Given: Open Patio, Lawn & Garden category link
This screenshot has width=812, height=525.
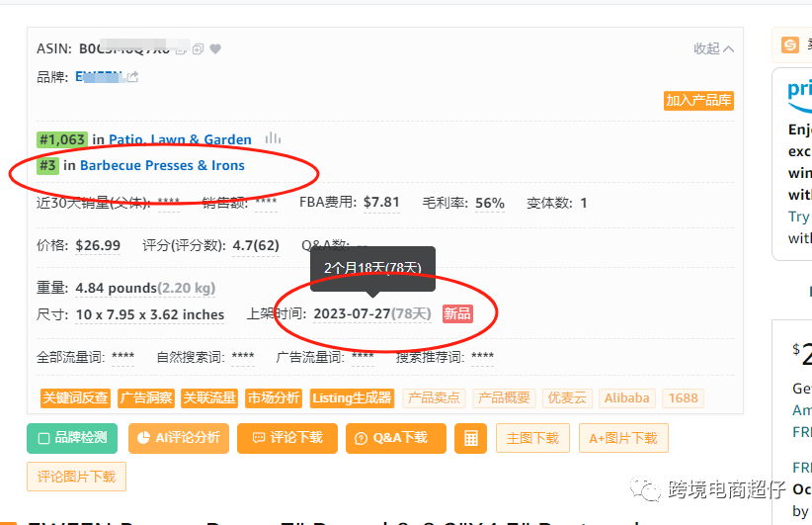Looking at the screenshot, I should coord(180,139).
